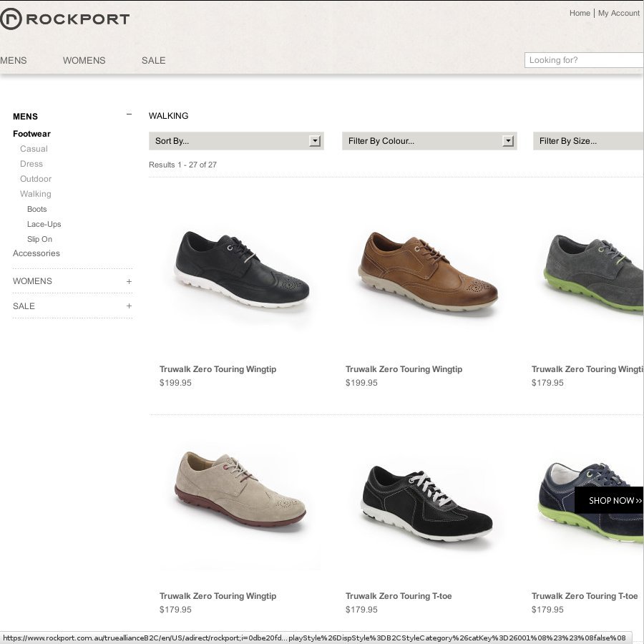
Task: View the black Truwalk Zero Touring T-toe image
Action: tap(427, 504)
